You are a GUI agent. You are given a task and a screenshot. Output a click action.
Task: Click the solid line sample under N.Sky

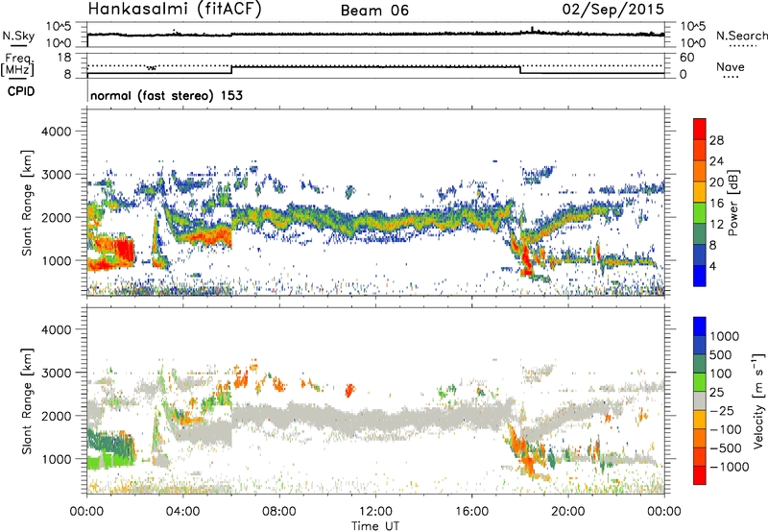click(x=18, y=46)
